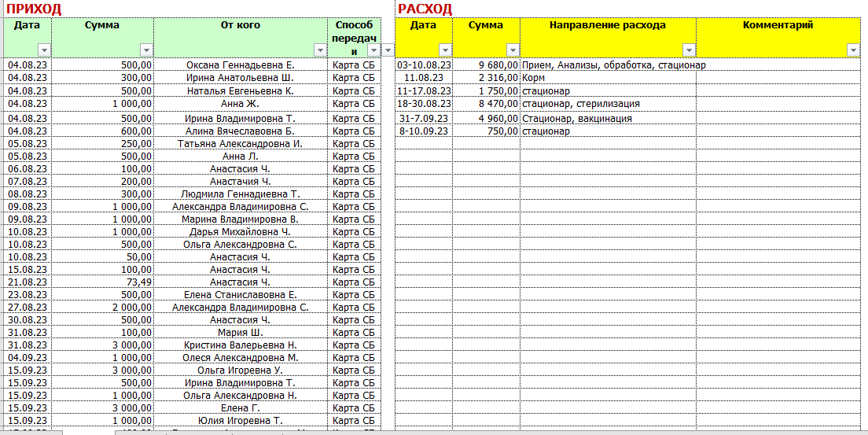This screenshot has width=868, height=435.
Task: Select cell Стационар, вакцинация
Action: [x=608, y=118]
